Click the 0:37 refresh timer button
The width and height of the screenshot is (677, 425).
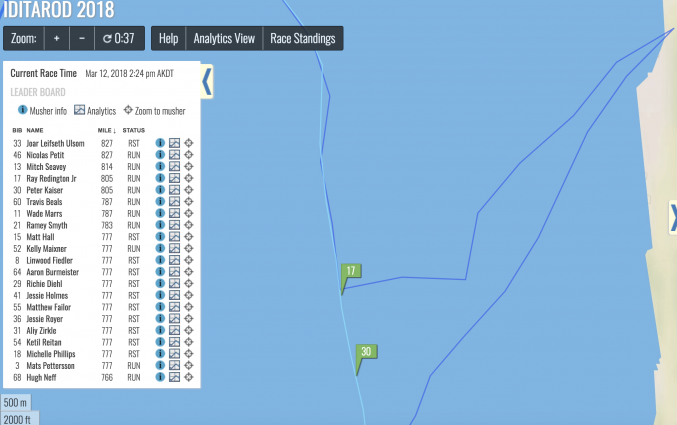(x=119, y=38)
